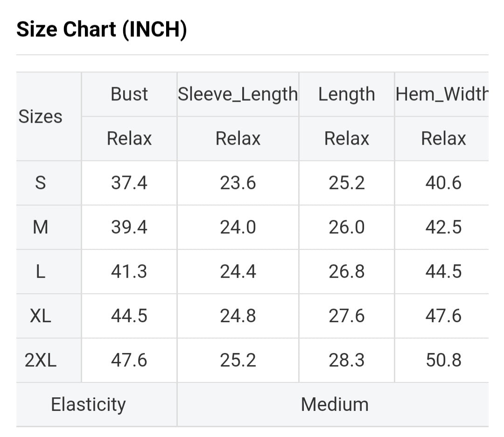The image size is (504, 437).
Task: Click the L size row label
Action: [41, 272]
